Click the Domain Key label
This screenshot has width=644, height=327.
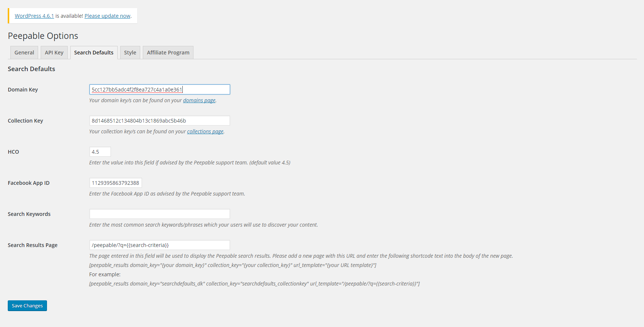click(23, 90)
